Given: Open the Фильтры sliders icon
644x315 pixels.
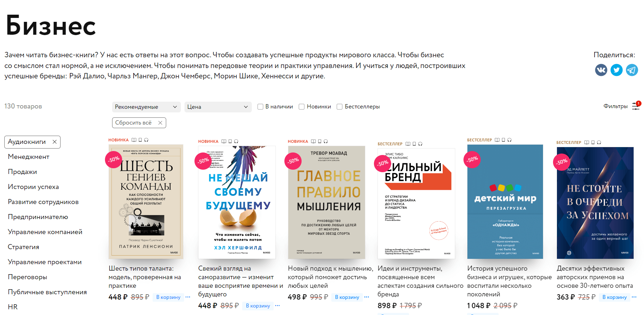Looking at the screenshot, I should pos(636,106).
